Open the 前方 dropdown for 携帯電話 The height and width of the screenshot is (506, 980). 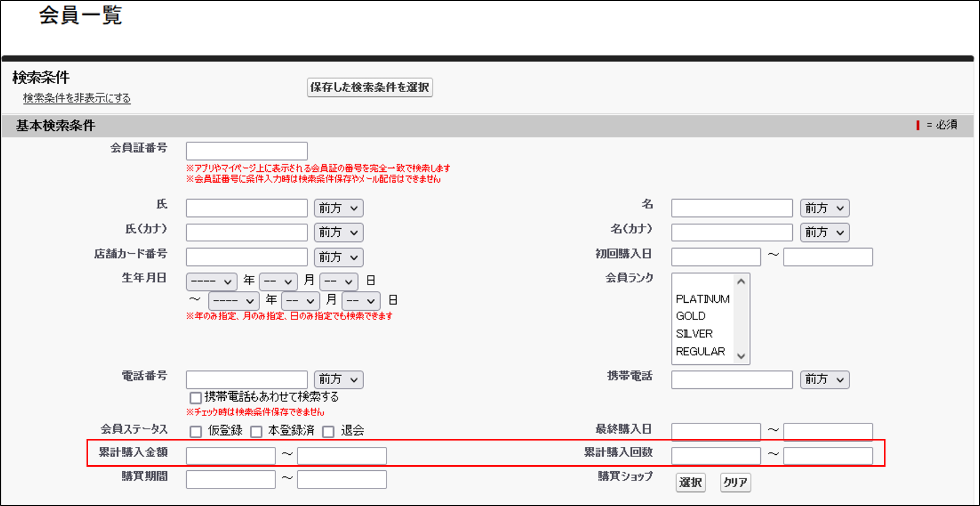pos(825,380)
